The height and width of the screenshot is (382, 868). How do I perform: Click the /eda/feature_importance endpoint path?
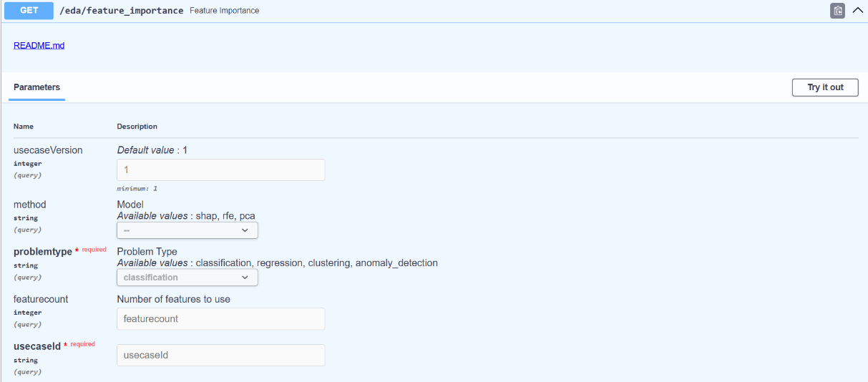(x=121, y=11)
